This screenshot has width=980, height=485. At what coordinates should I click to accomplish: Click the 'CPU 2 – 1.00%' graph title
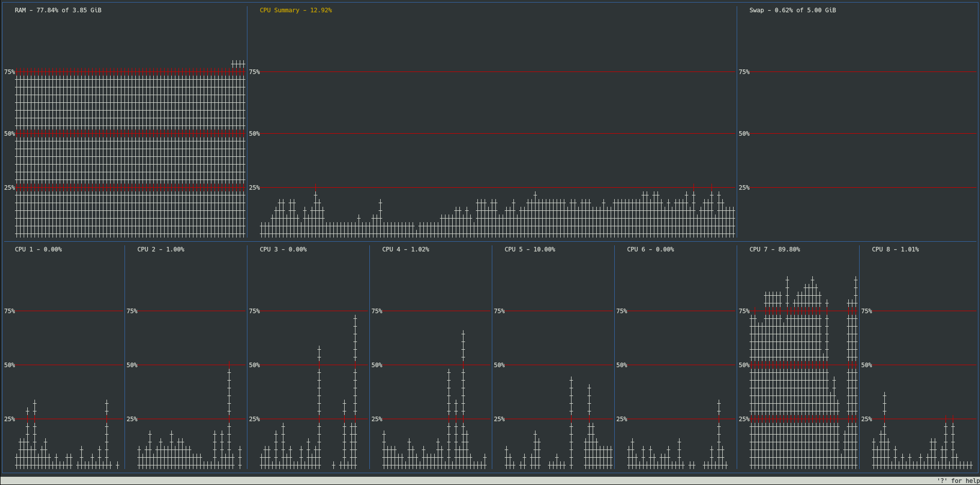coord(161,249)
